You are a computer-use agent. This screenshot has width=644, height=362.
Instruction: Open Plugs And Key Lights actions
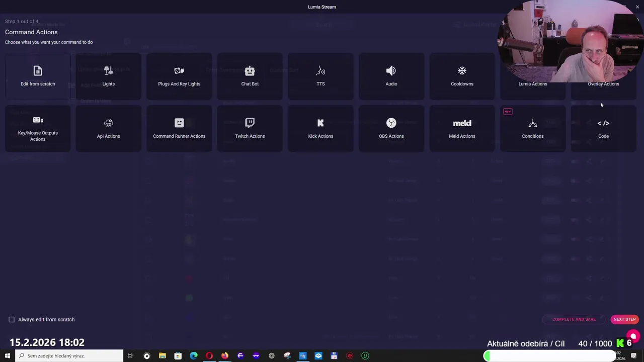pos(179,76)
